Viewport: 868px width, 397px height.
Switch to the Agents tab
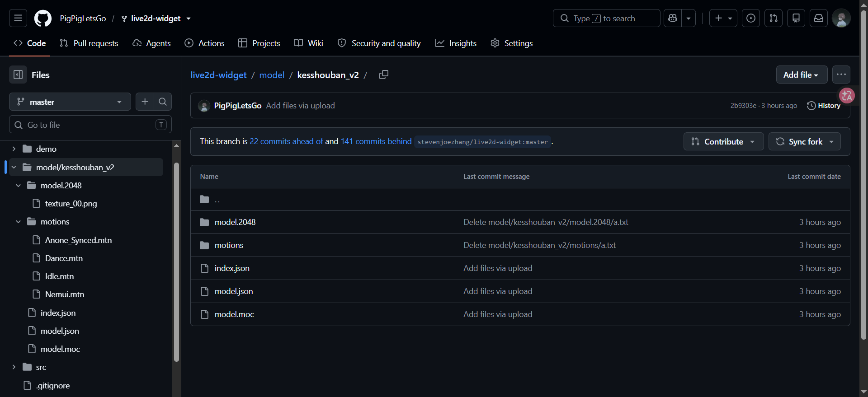point(151,43)
